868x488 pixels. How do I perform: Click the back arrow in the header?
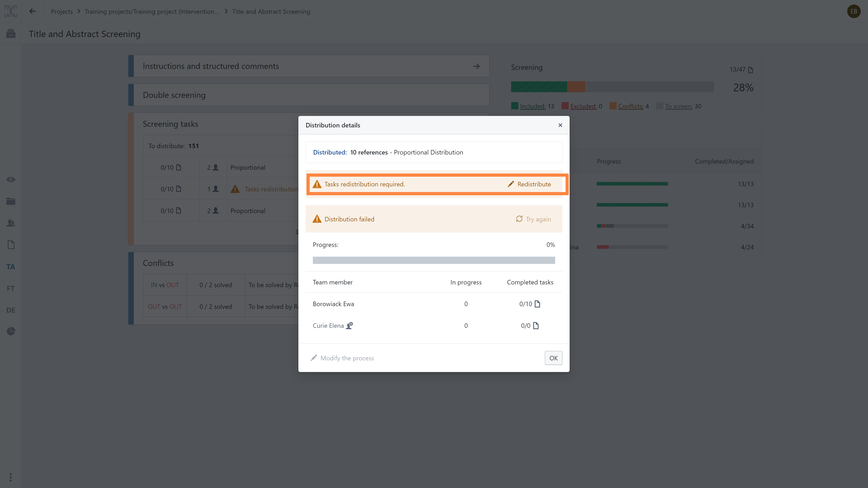32,11
